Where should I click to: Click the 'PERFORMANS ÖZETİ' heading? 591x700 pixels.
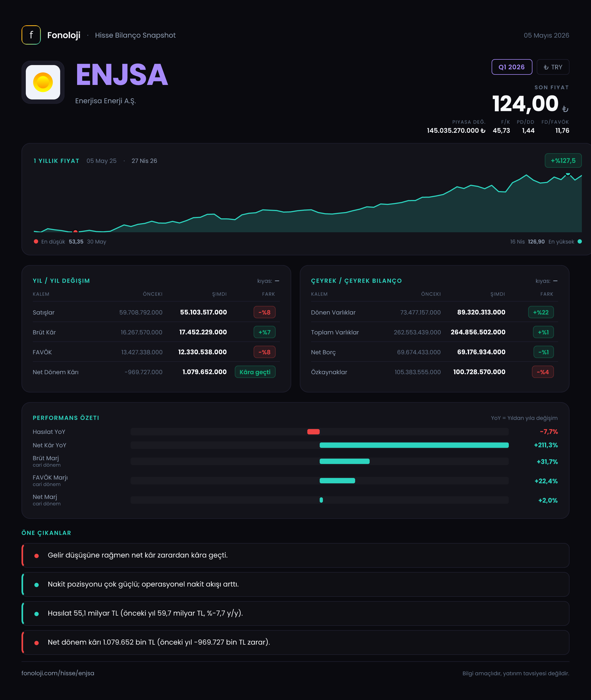pyautogui.click(x=66, y=418)
